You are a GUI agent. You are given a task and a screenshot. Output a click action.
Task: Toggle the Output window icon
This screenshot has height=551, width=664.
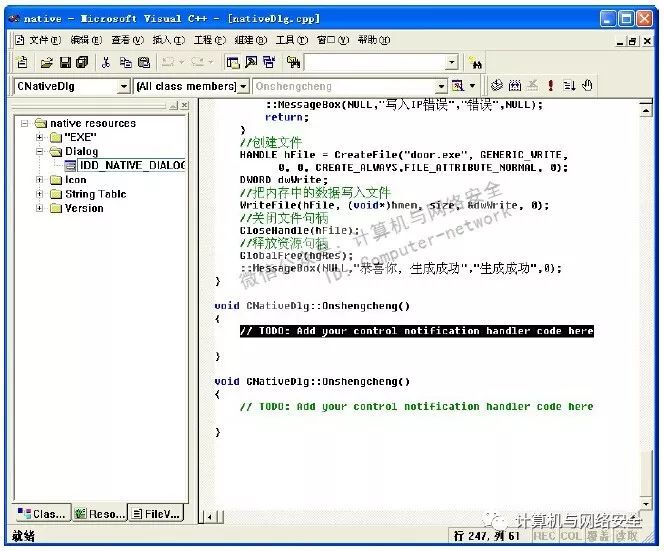(x=251, y=63)
